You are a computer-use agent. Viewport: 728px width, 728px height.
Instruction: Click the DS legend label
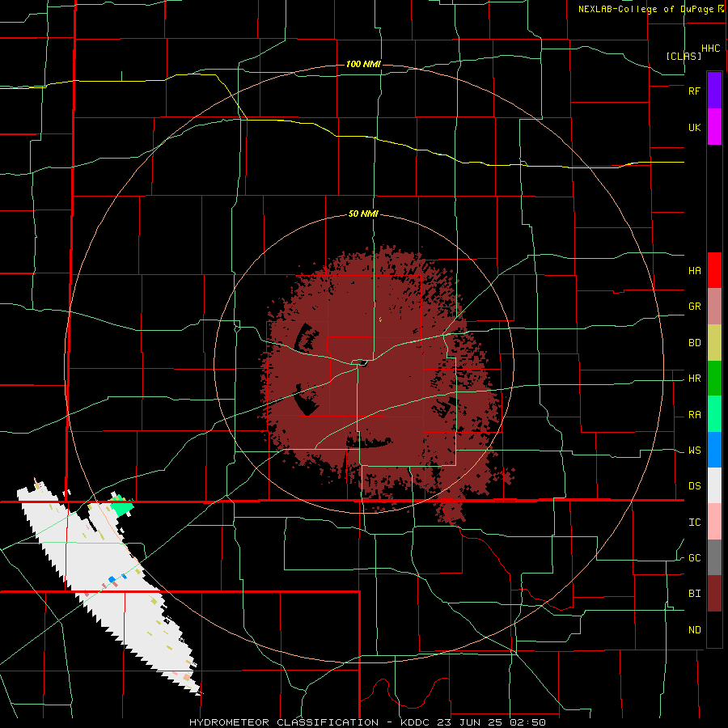(x=694, y=486)
